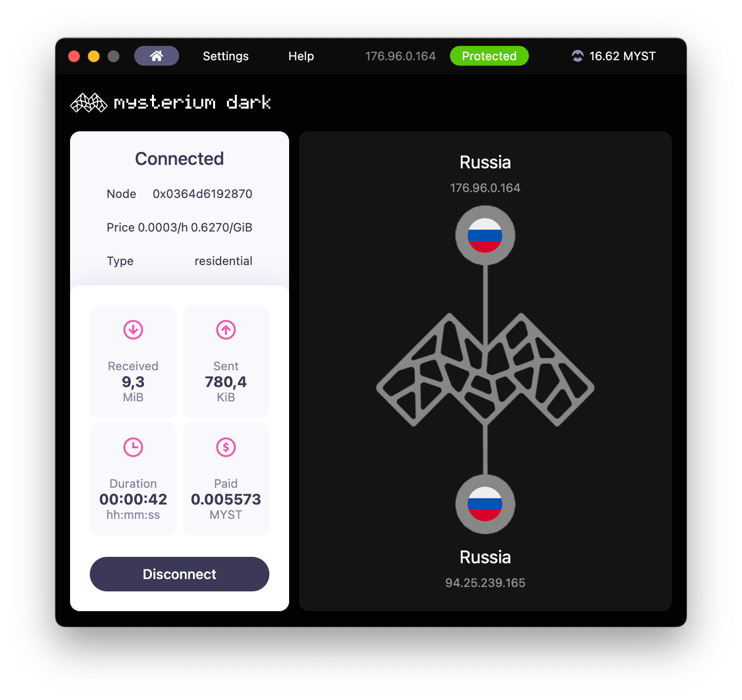The image size is (742, 700).
Task: Click the Duration clock icon
Action: [x=133, y=447]
